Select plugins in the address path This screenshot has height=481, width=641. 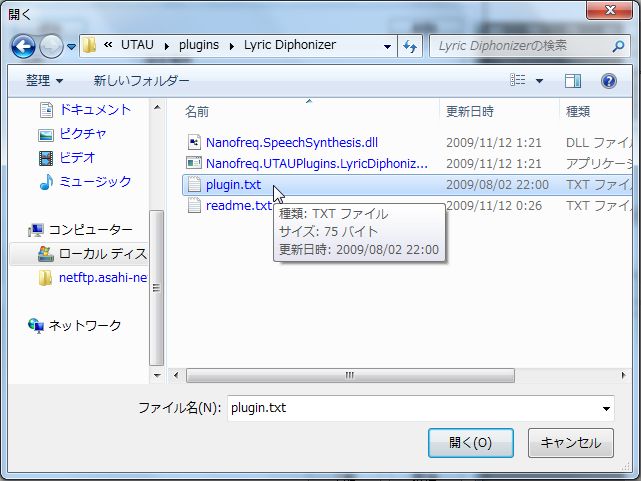[x=199, y=45]
